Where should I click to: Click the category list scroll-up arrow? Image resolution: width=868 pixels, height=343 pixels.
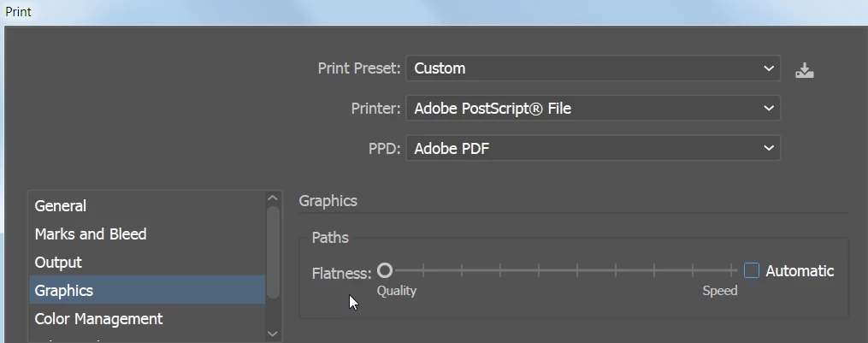click(x=273, y=199)
